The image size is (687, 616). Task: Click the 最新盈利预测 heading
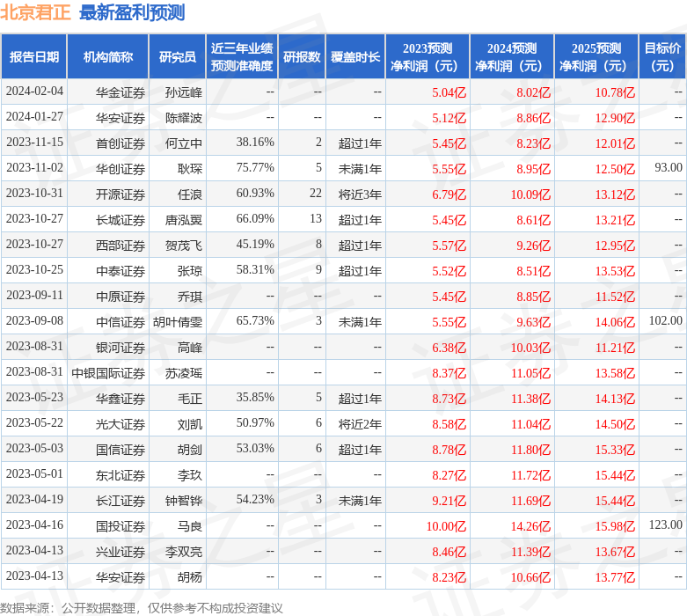point(132,12)
